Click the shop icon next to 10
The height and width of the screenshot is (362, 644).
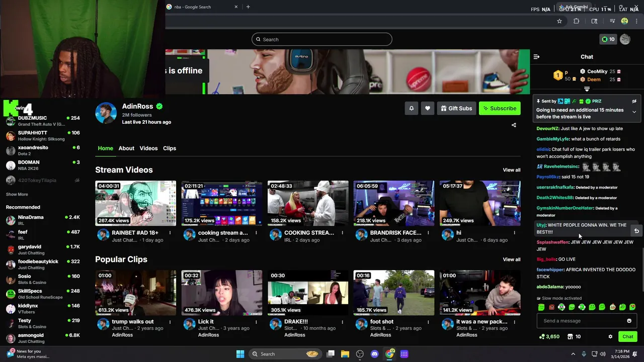click(570, 337)
